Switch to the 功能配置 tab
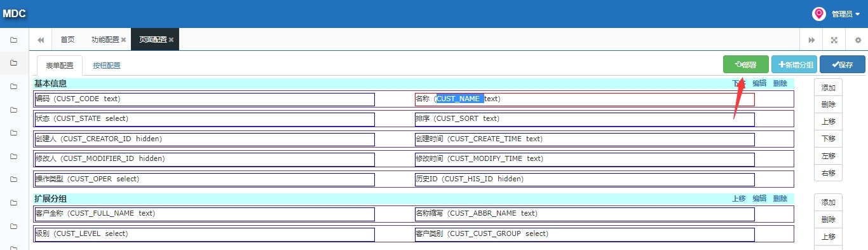 pos(105,39)
